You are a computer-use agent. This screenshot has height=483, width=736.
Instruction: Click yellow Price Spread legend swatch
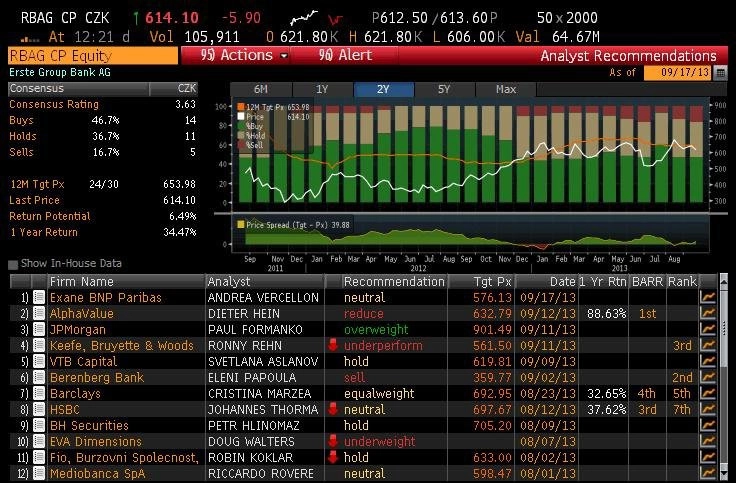(241, 224)
